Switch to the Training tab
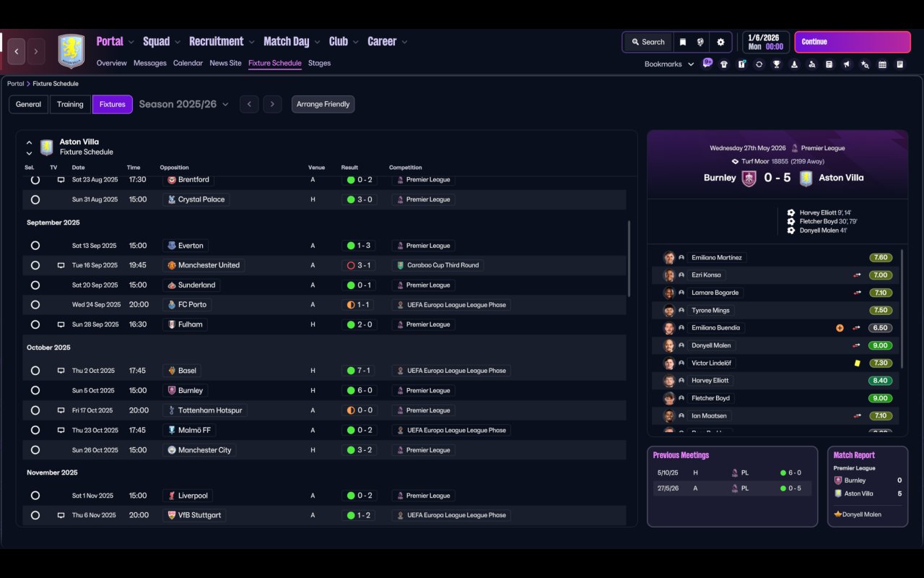 pyautogui.click(x=70, y=104)
